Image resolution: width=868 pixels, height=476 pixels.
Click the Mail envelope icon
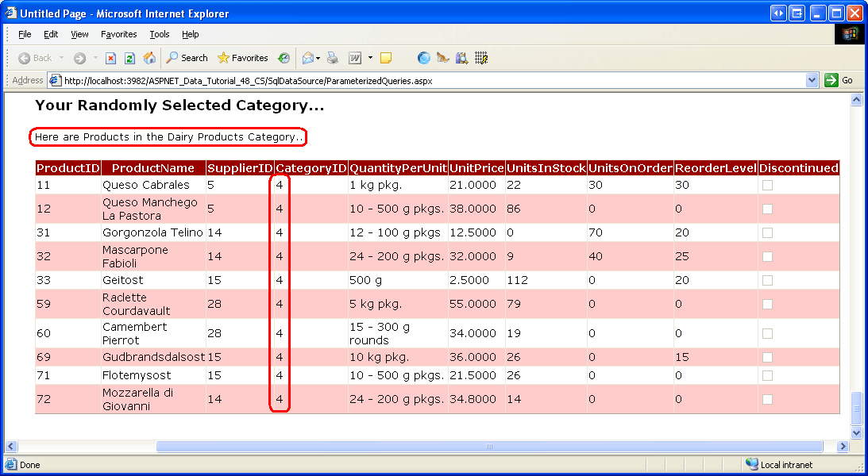(307, 58)
